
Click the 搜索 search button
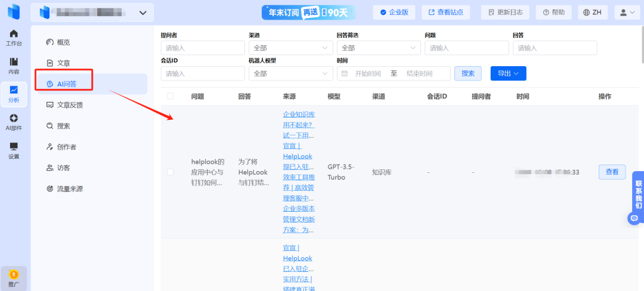click(468, 73)
